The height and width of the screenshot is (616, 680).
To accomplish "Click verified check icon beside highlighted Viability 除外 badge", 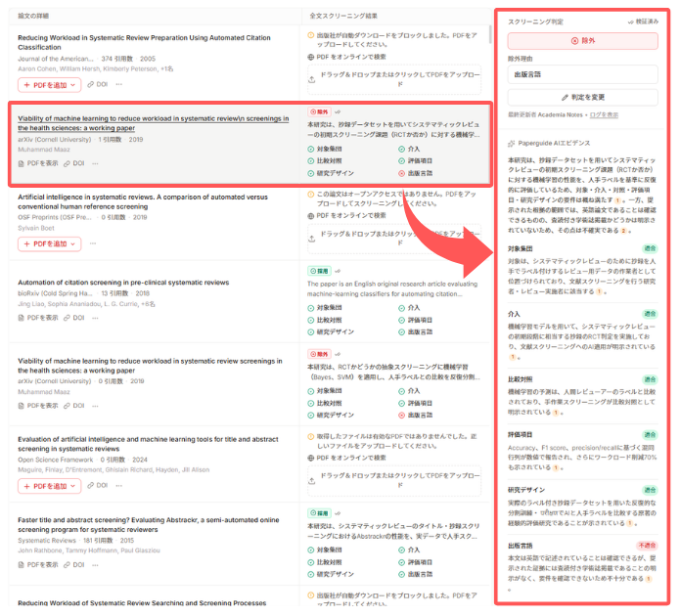I will click(x=338, y=111).
